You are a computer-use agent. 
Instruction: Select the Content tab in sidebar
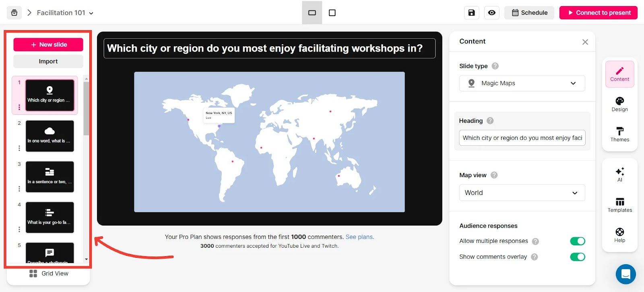[x=619, y=74]
